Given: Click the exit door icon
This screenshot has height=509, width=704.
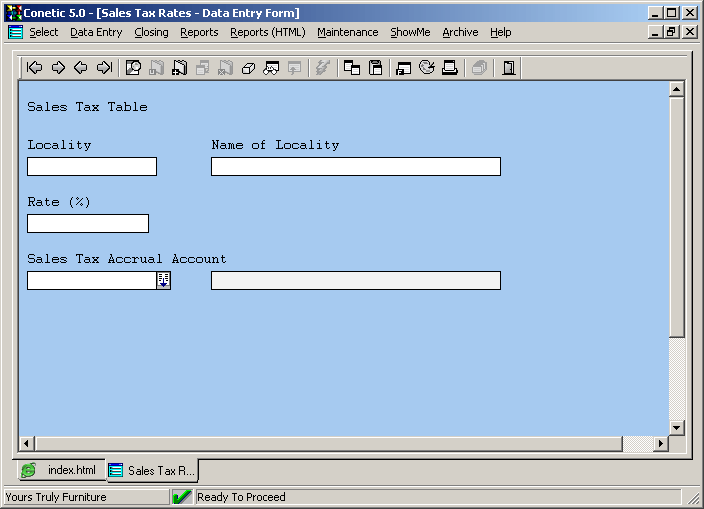Looking at the screenshot, I should 509,68.
